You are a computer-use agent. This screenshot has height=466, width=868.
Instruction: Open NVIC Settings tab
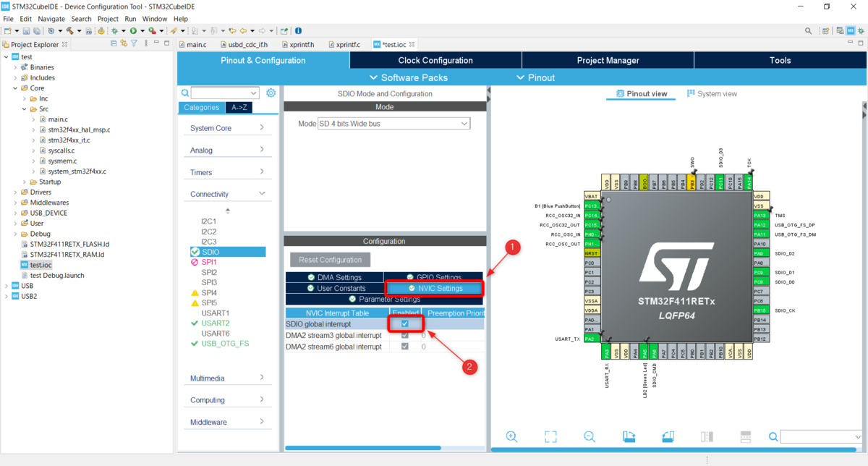click(435, 288)
